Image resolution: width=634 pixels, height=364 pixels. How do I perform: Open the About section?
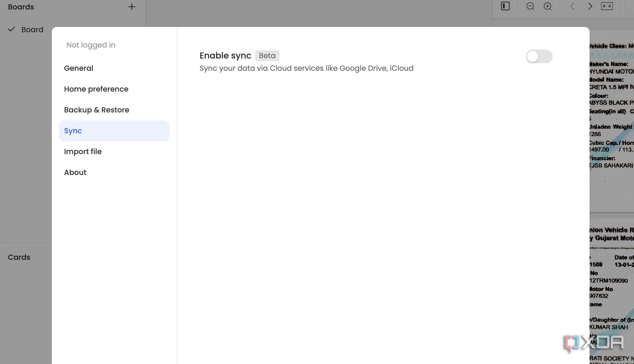click(114, 173)
